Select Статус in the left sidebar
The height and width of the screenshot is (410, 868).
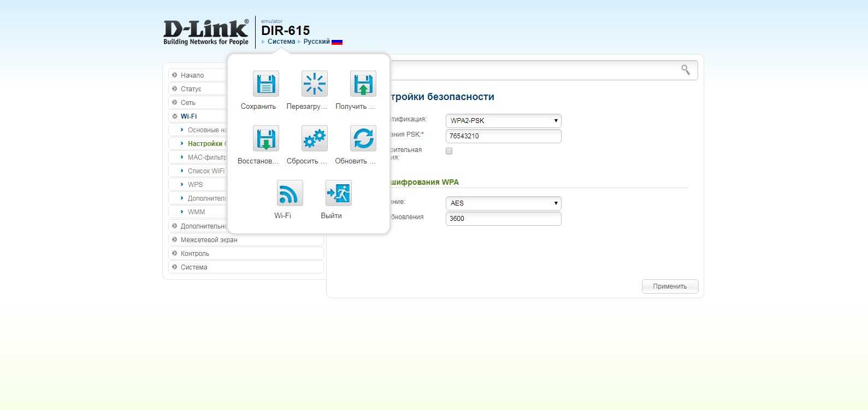191,89
